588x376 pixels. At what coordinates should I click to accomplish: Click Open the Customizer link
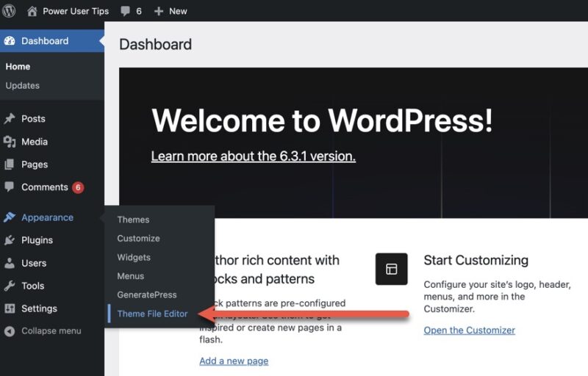click(469, 330)
